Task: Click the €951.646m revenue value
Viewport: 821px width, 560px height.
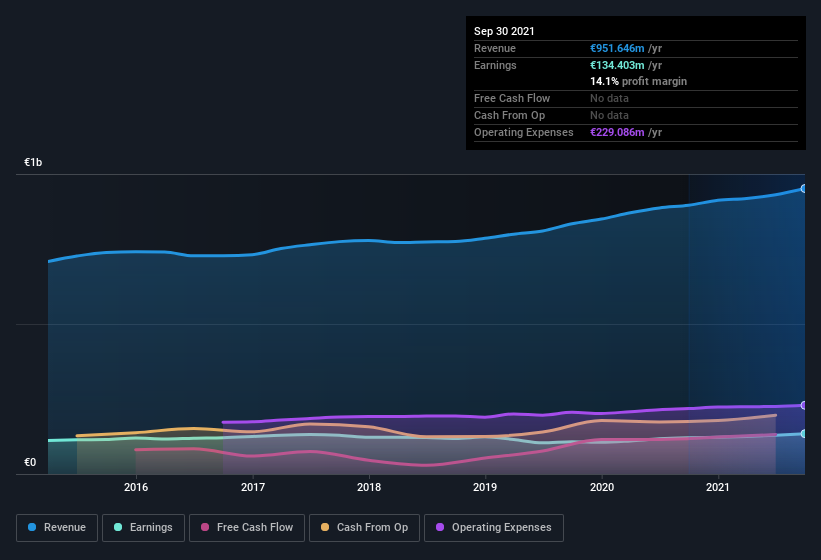Action: point(617,48)
